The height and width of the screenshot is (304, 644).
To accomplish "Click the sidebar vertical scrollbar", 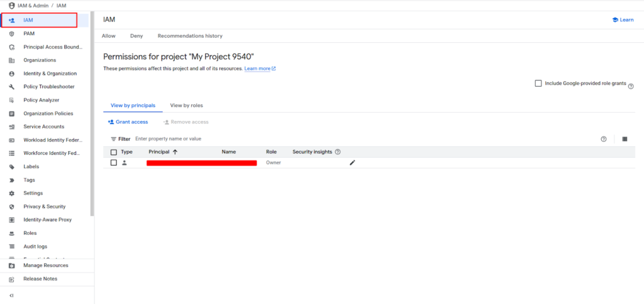I will tap(92, 114).
